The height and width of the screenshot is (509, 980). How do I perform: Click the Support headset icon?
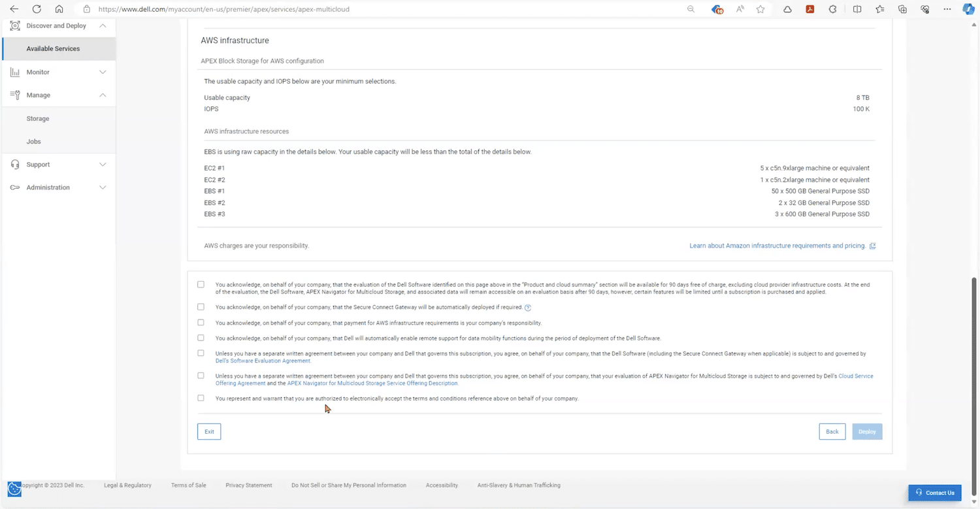14,165
